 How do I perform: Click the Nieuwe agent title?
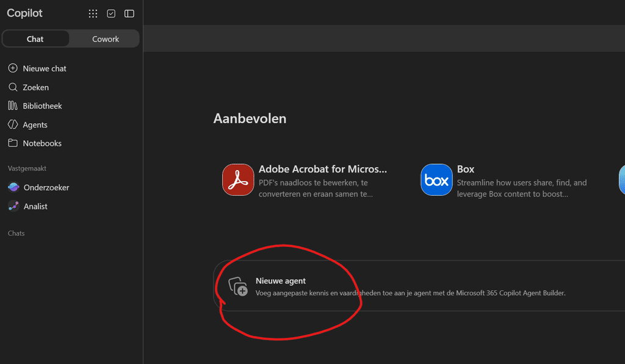pos(281,280)
